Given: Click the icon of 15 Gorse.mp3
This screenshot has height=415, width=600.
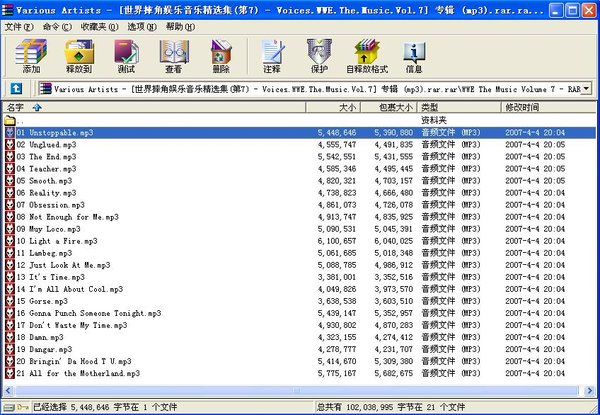Looking at the screenshot, I should point(10,301).
